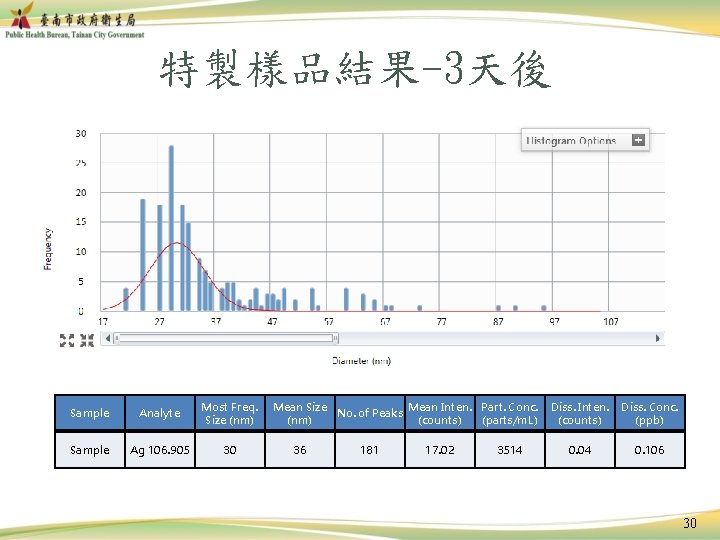Click the 'Diss. Conc. (ppb)' column header

click(650, 413)
